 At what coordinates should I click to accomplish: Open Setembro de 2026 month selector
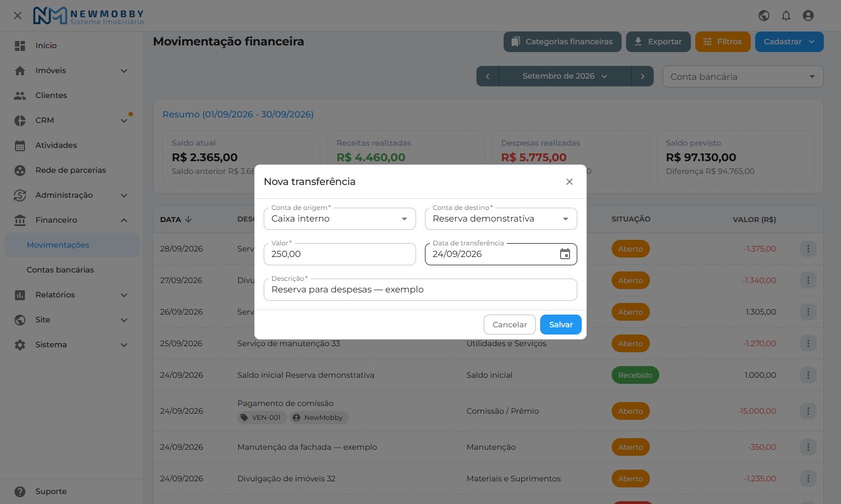pos(565,76)
